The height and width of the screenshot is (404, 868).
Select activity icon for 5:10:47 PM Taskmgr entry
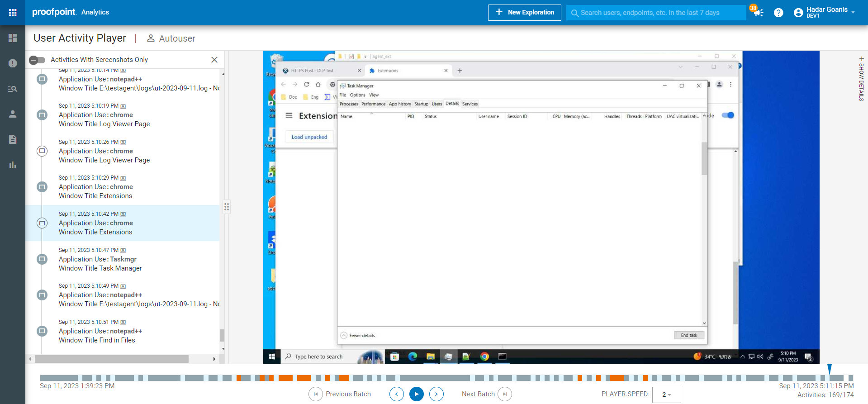pyautogui.click(x=42, y=259)
